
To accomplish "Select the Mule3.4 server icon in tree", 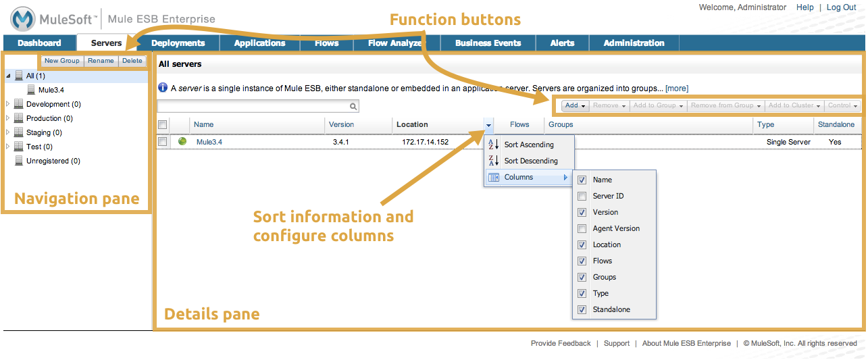I will (x=32, y=90).
